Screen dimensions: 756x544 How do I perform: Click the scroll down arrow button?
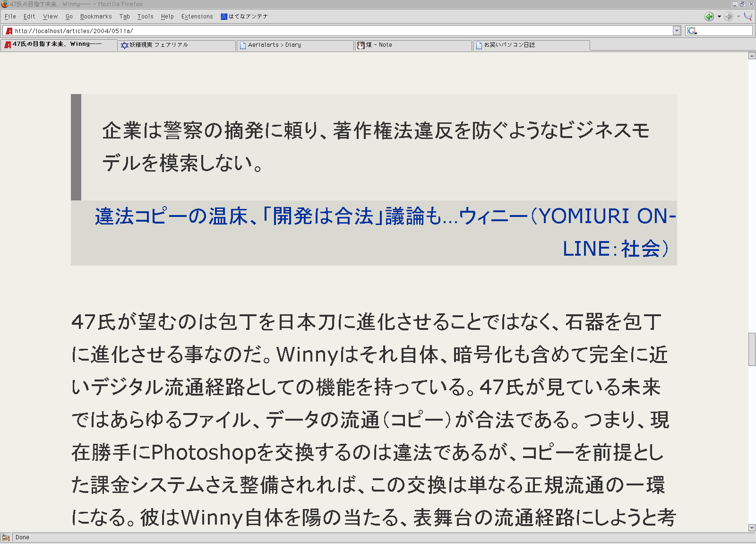[x=752, y=528]
